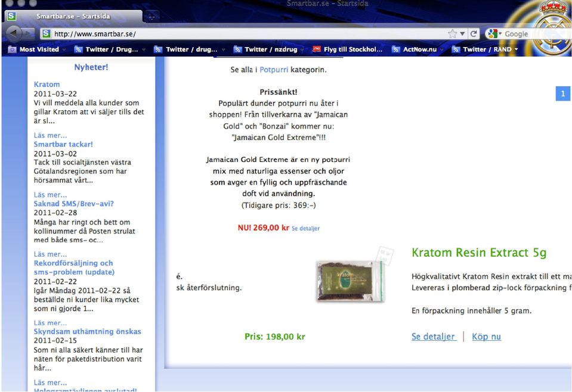
Task: Click the Pris: 198,00 kr price text
Action: pyautogui.click(x=275, y=337)
